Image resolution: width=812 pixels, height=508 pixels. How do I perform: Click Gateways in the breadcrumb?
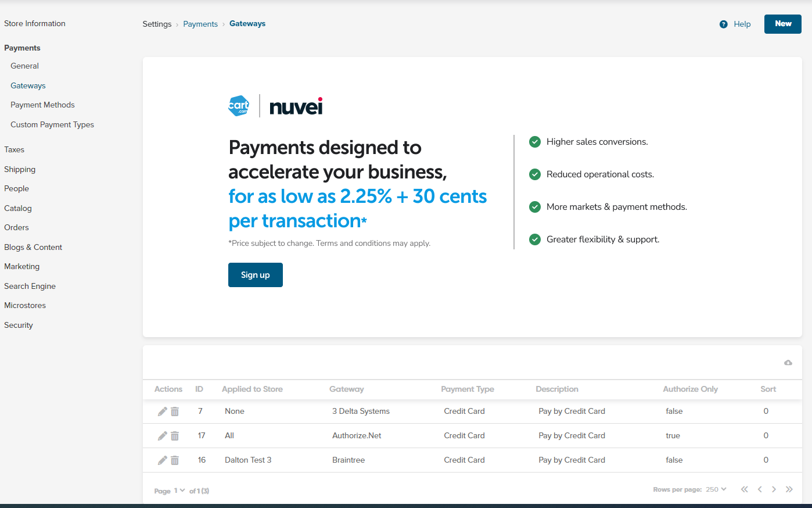click(x=247, y=24)
